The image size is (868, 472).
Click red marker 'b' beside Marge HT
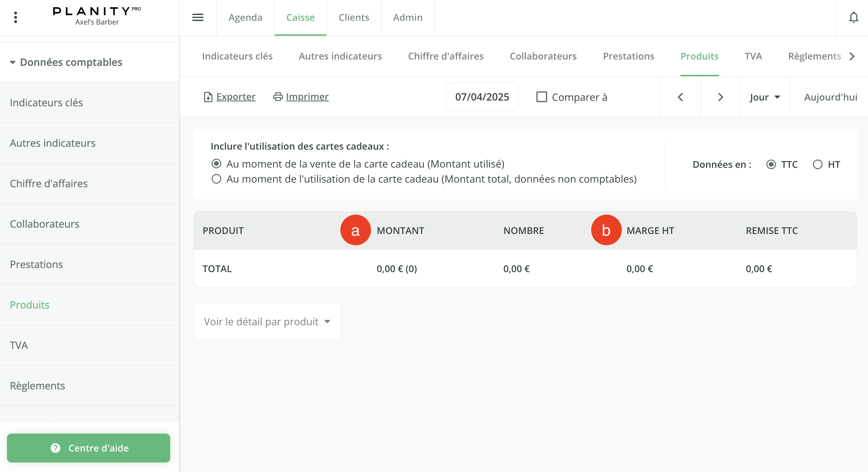coord(606,230)
